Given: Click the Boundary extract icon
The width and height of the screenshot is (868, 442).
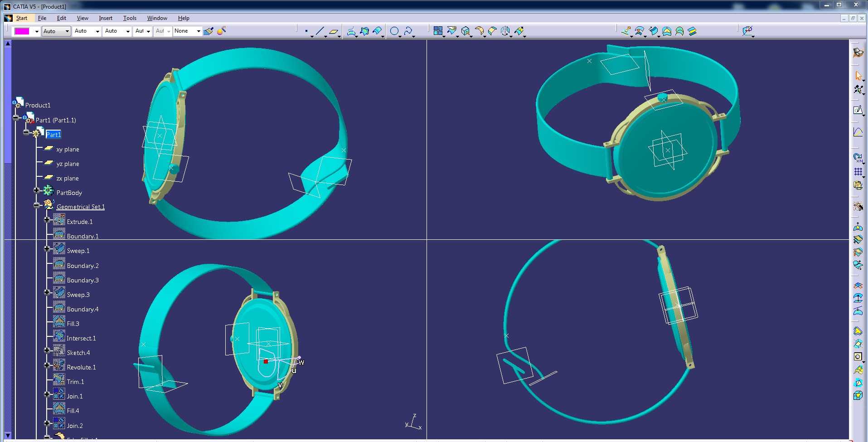Looking at the screenshot, I should point(466,31).
